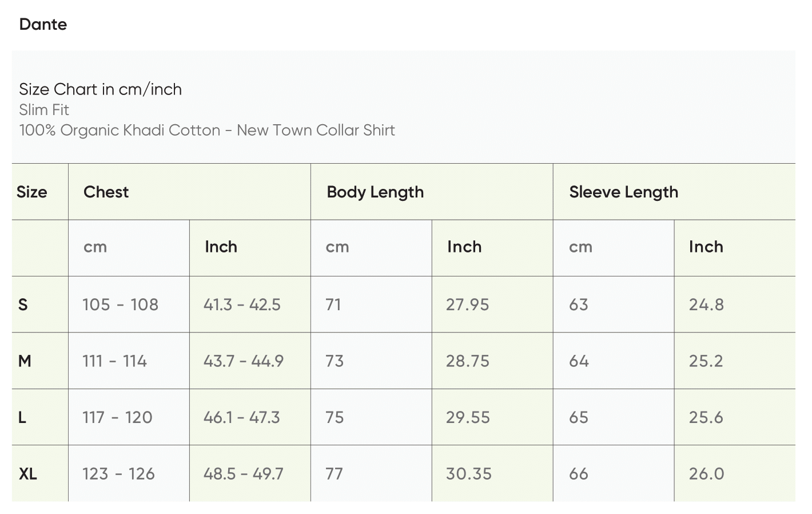
Task: Click the Body Length column header
Action: (375, 192)
